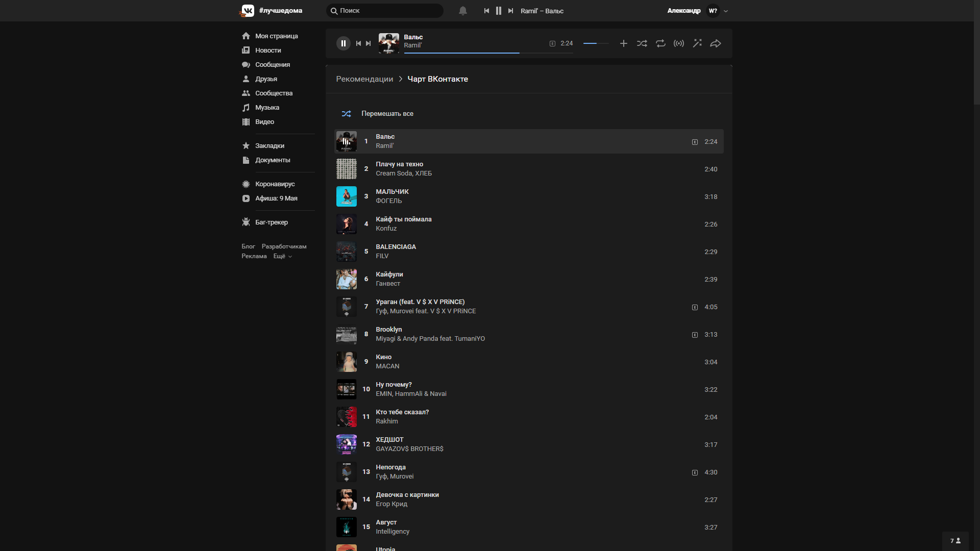Toggle lyrics icon beside player duration

552,43
